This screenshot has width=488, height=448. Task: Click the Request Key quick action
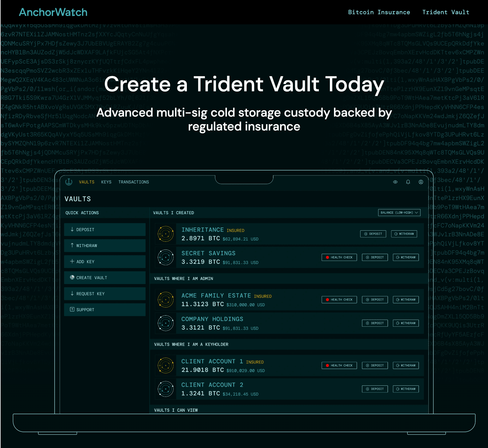click(105, 294)
